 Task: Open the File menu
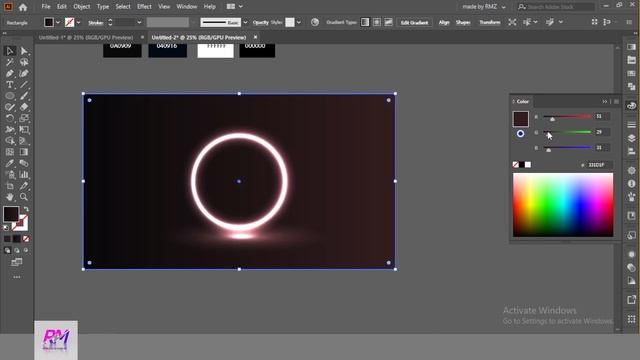point(46,7)
